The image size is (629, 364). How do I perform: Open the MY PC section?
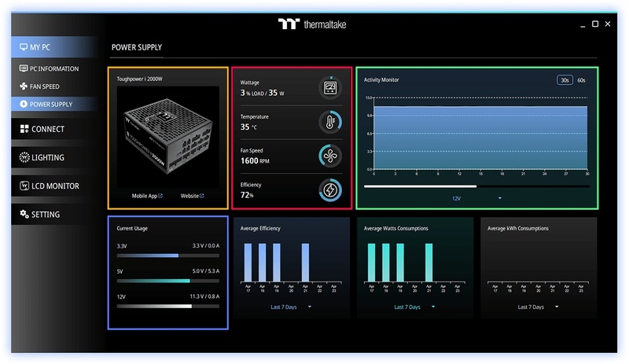tap(54, 47)
